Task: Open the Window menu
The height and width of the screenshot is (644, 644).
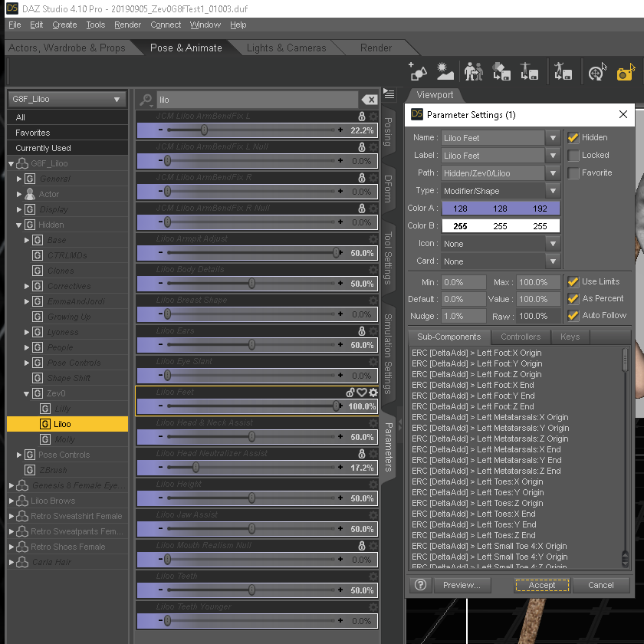Action: [205, 25]
